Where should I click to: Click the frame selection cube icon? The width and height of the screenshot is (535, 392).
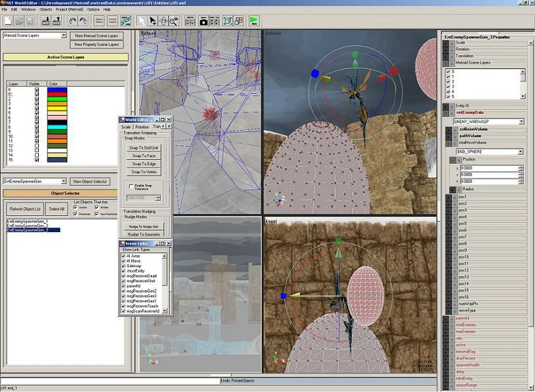pos(228,21)
